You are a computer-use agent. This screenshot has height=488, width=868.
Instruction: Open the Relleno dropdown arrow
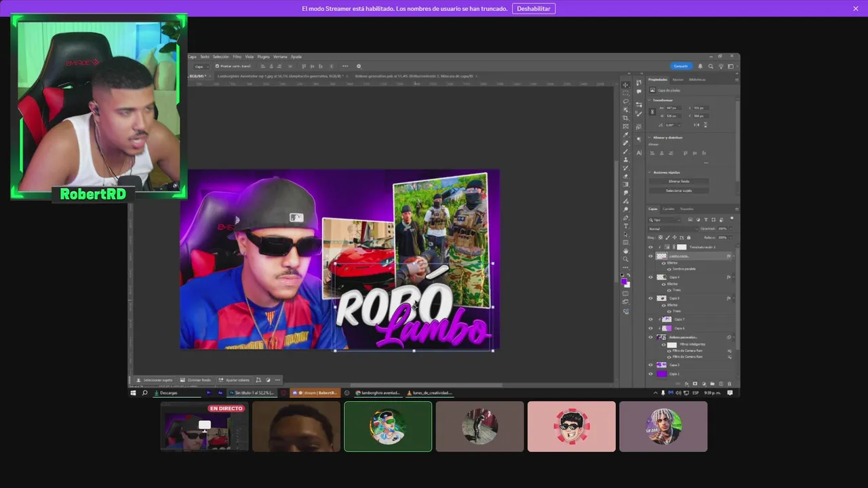tap(731, 238)
